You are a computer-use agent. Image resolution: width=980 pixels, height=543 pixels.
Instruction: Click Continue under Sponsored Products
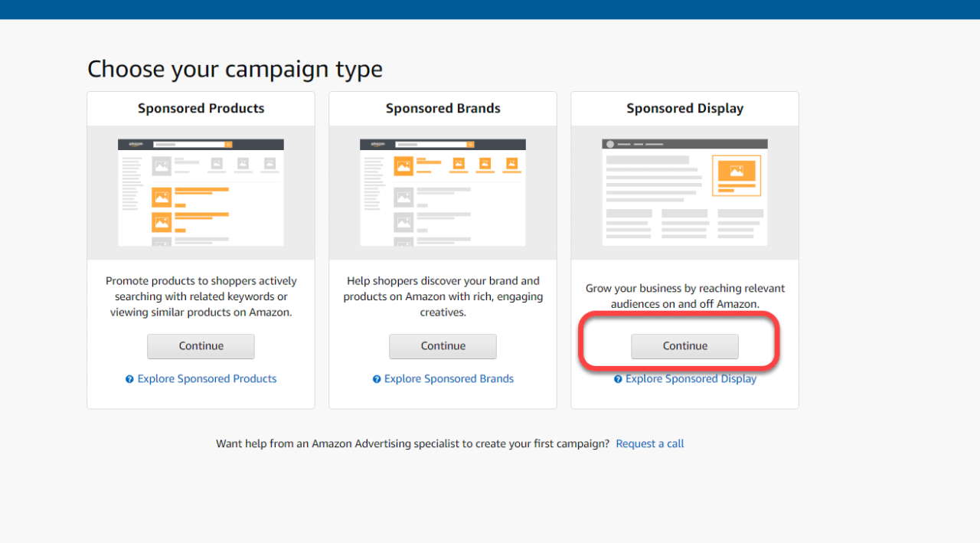(201, 346)
